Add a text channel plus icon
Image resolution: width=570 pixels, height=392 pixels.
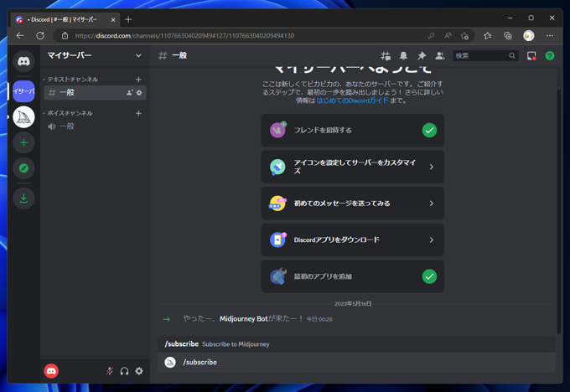(138, 80)
